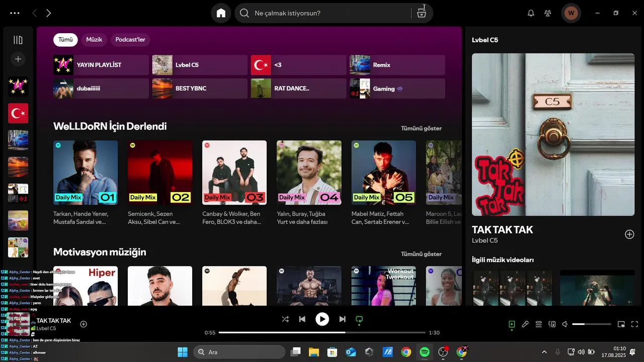Open the Remix playlist tile
Screen dimensions: 644x362
pos(397,65)
